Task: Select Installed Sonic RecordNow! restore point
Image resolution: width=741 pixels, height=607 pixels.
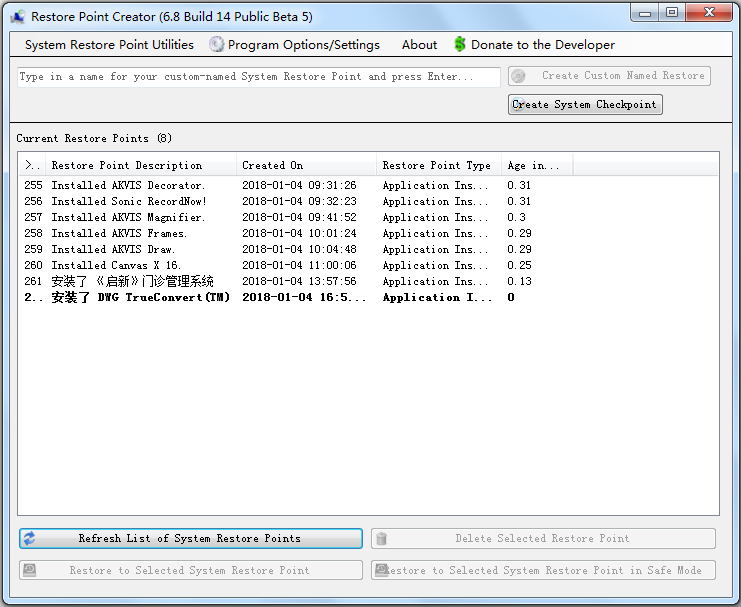Action: pyautogui.click(x=129, y=201)
